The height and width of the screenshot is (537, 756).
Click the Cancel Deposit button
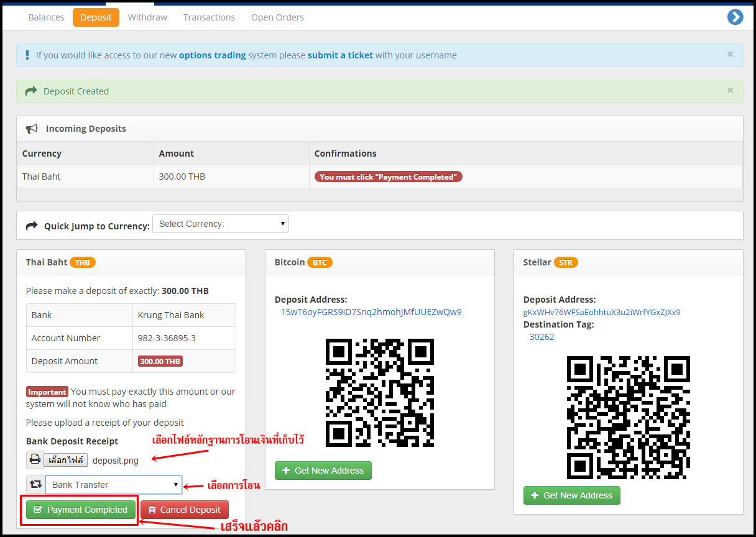pos(185,510)
